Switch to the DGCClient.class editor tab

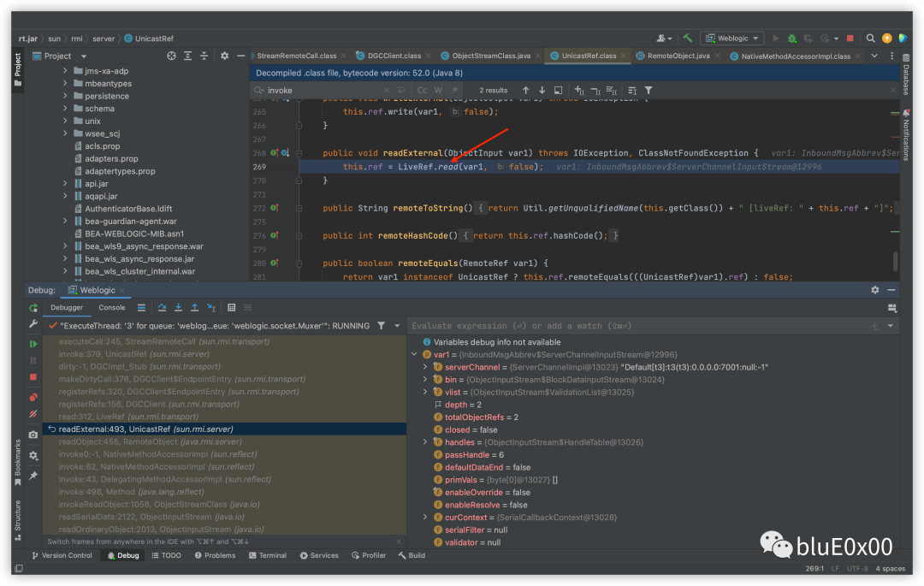394,56
